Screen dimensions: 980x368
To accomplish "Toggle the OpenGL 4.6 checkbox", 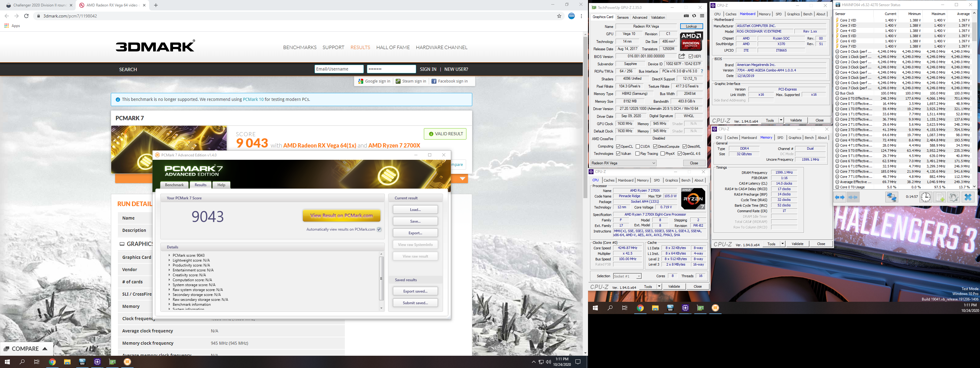I will pyautogui.click(x=680, y=154).
